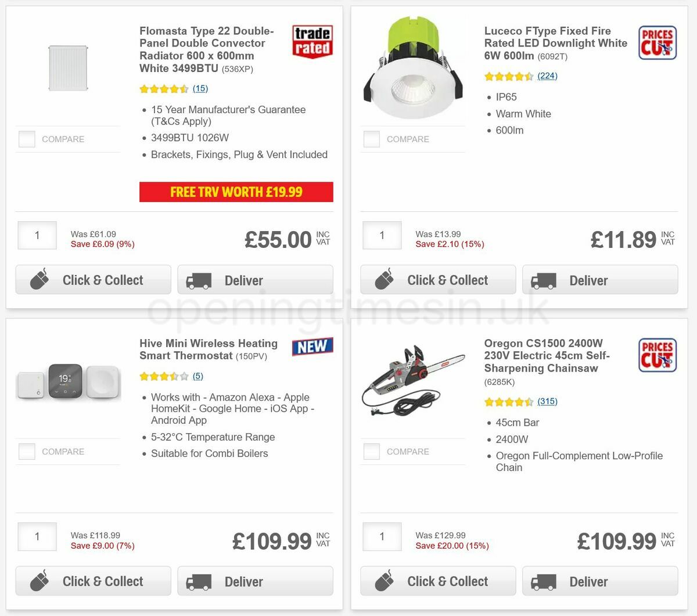Click the mouse icon on chainsaw Click & Collect
The height and width of the screenshot is (616, 697).
(x=384, y=581)
